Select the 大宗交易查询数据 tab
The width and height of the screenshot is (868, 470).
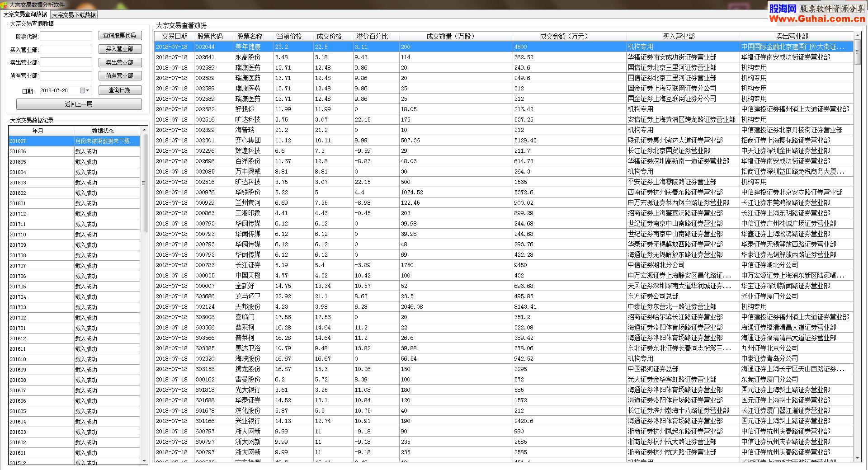(x=25, y=14)
